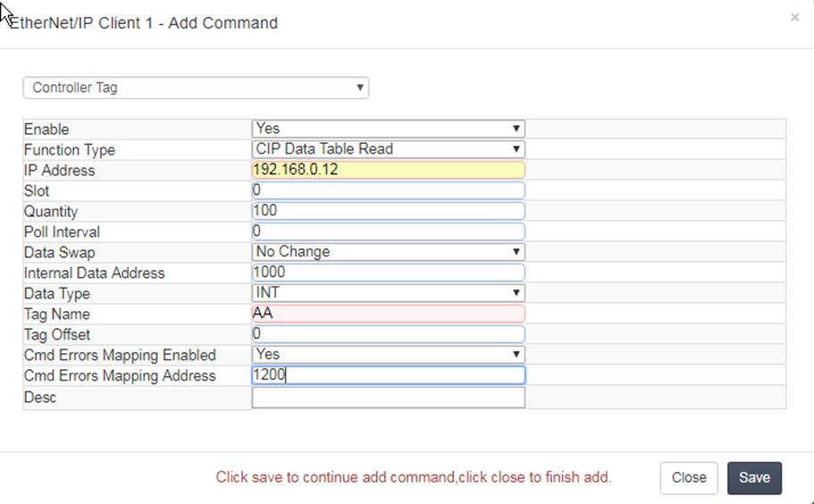Click the Slot input field
Screen dimensions: 814x504
coord(389,190)
